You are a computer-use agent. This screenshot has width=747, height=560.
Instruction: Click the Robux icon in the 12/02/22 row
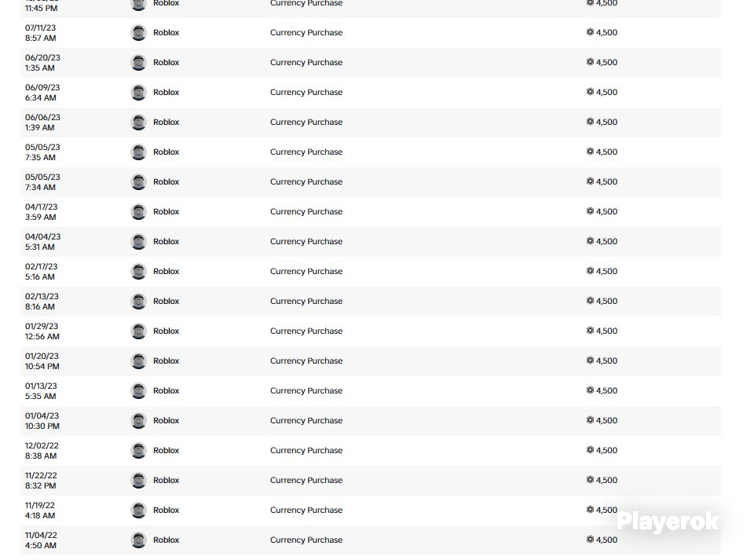[x=590, y=450]
